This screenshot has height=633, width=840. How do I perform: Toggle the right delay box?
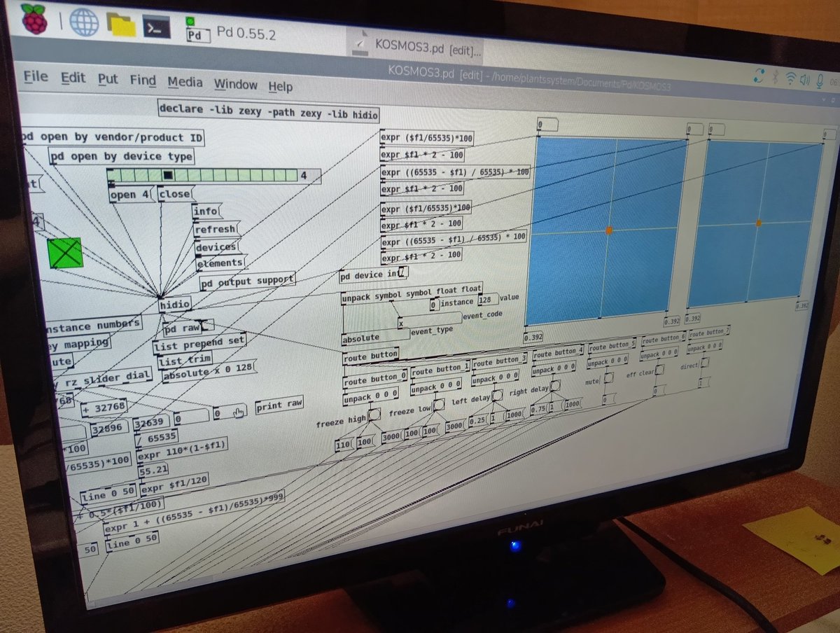pyautogui.click(x=554, y=386)
